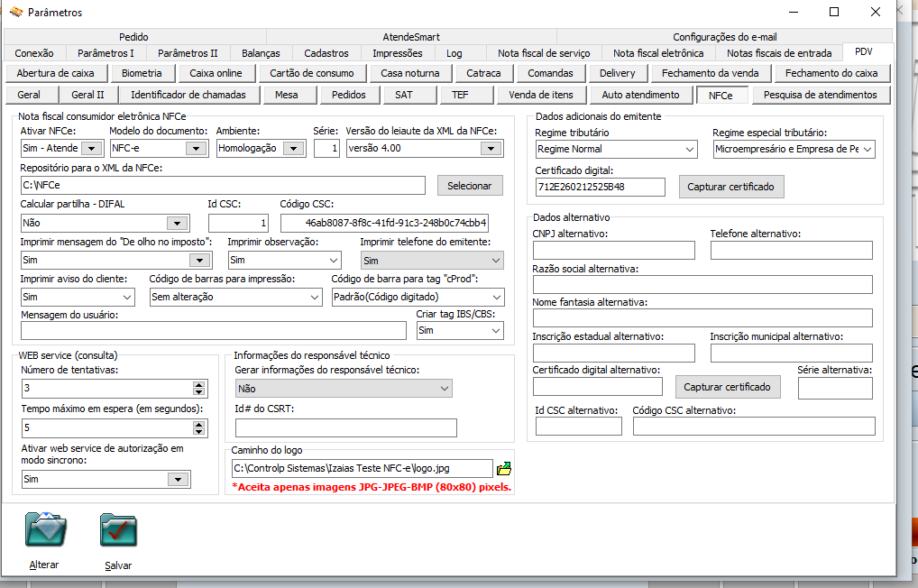918x588 pixels.
Task: Expand the Imprimir observação dropdown
Action: pos(334,260)
